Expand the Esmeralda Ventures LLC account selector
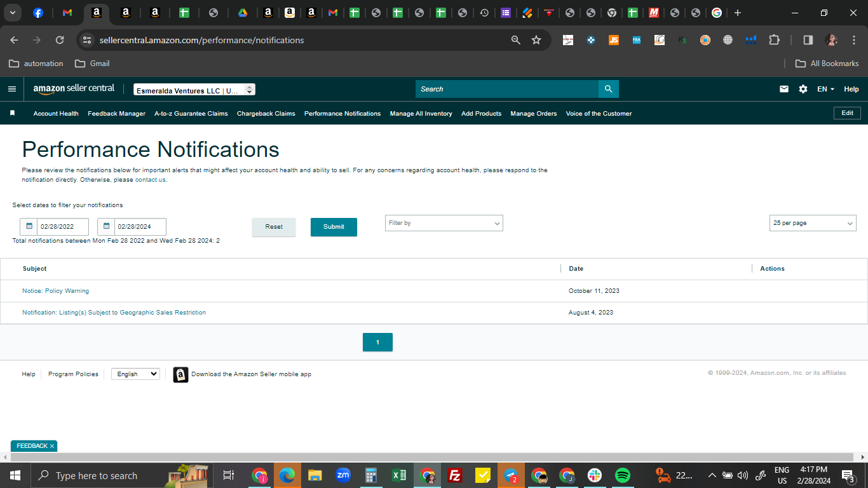 [x=194, y=90]
